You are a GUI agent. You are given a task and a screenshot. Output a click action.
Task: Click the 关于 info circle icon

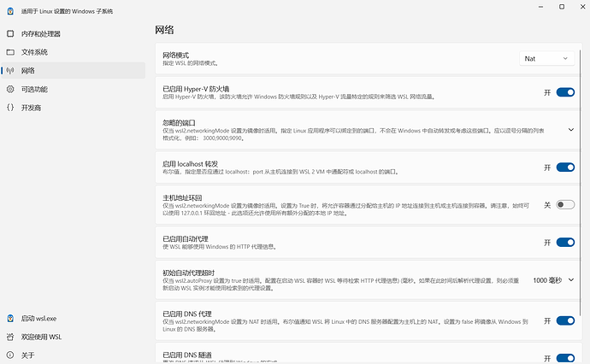coord(10,355)
